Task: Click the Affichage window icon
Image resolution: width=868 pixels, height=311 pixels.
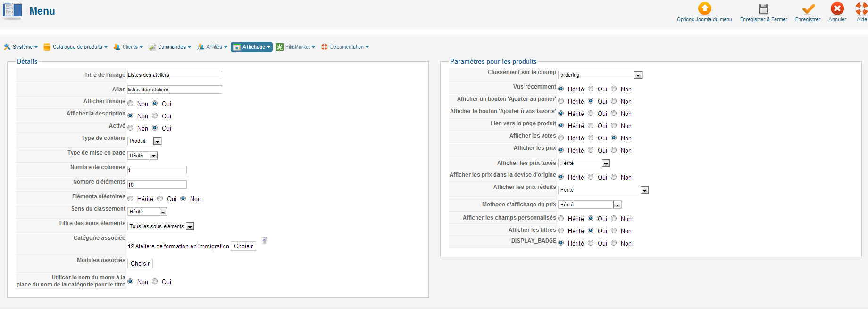Action: coord(237,47)
